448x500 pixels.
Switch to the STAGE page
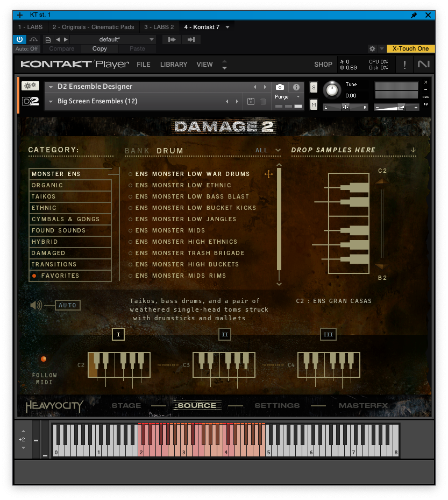point(126,405)
